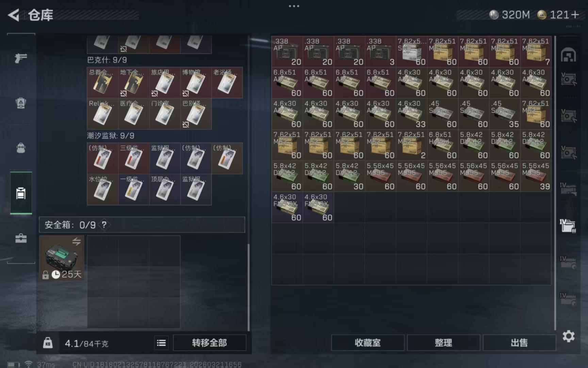This screenshot has width=588, height=368.
Task: Select the 5.8x42 DVC12 stack of 30
Action: point(349,176)
